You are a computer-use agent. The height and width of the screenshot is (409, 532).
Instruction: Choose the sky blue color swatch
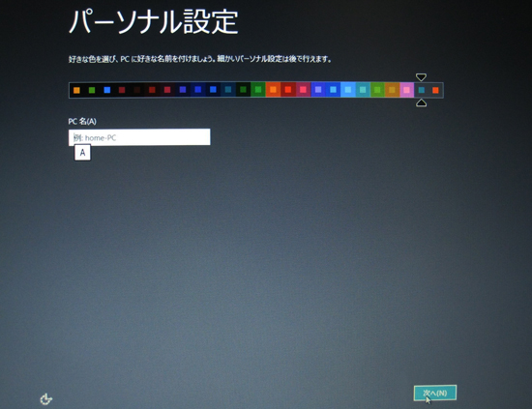point(348,90)
